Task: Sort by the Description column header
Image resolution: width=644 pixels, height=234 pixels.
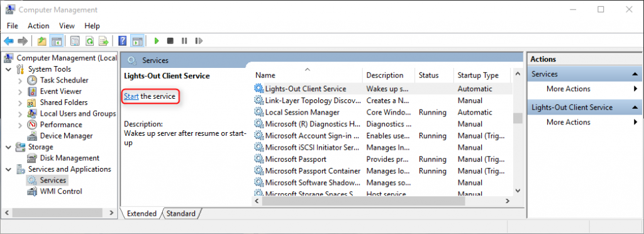Action: point(389,75)
